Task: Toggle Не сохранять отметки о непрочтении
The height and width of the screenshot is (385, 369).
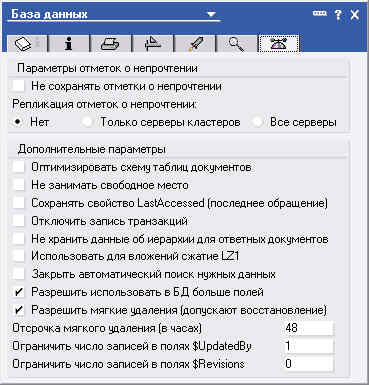Action: (x=18, y=86)
